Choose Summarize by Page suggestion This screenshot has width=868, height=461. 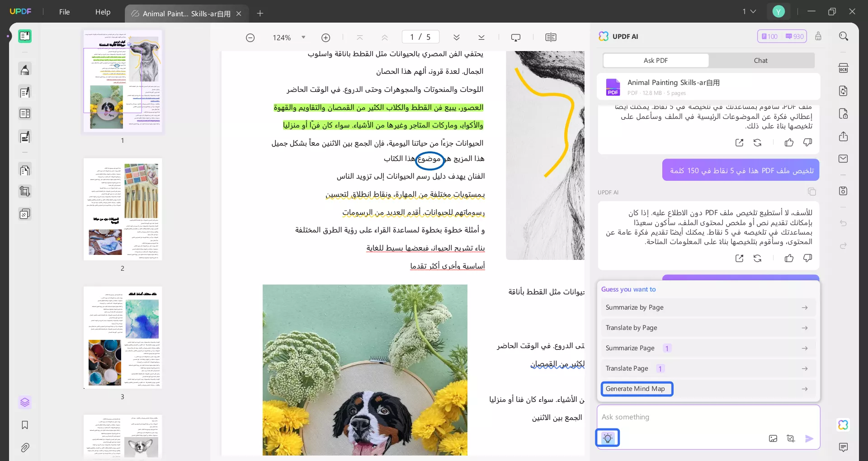click(708, 307)
